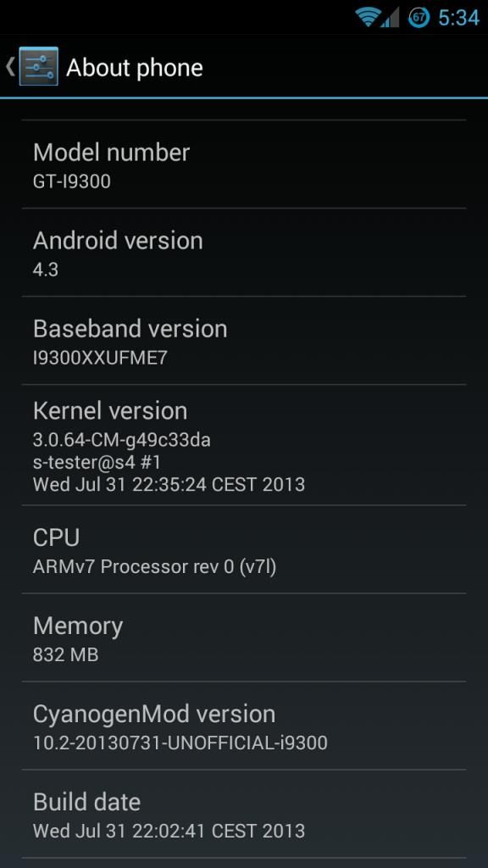Select the Memory row

point(244,637)
